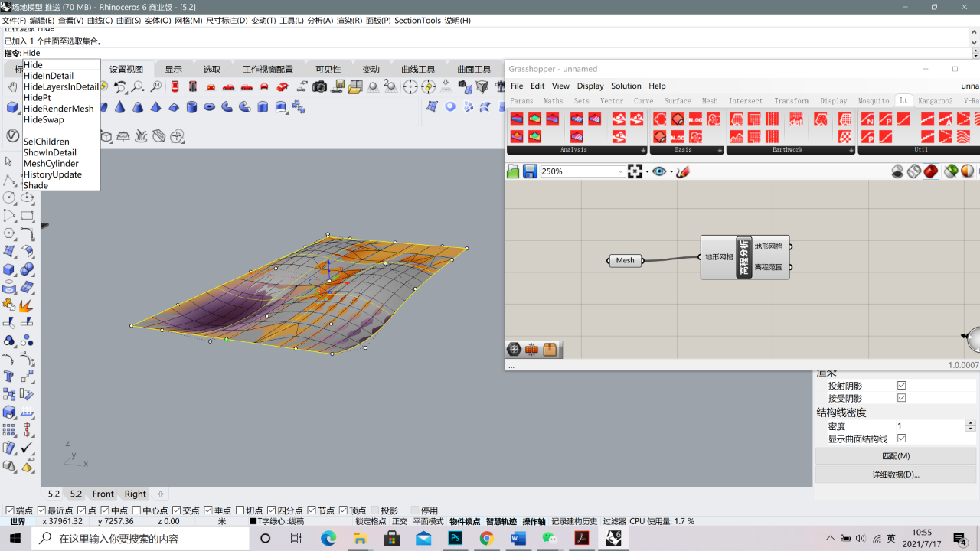Save the Grasshopper document with the floppy icon
The width and height of the screenshot is (980, 551).
point(530,171)
